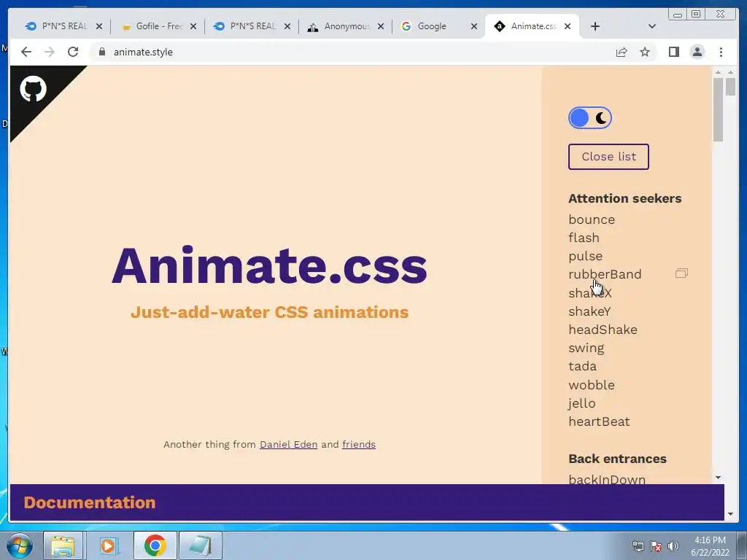Open the friends link

[x=359, y=444]
